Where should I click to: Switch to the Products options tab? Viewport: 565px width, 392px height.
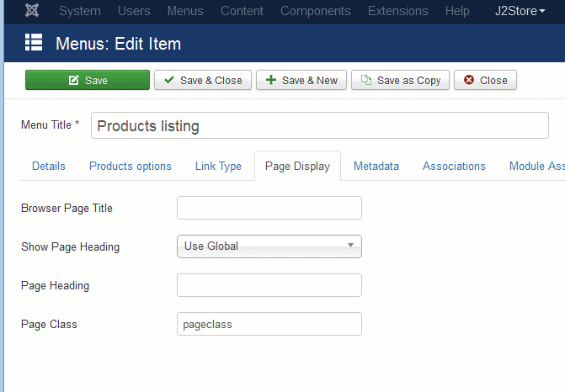[130, 166]
